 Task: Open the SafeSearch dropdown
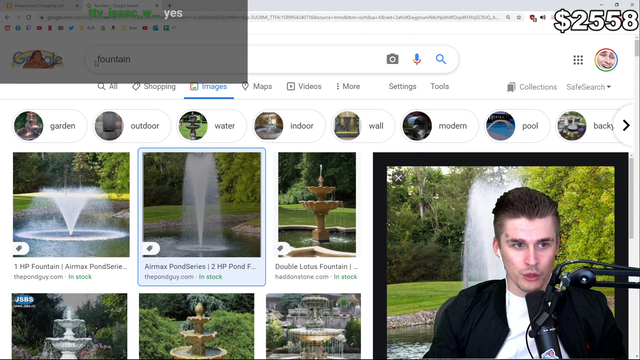coord(588,87)
